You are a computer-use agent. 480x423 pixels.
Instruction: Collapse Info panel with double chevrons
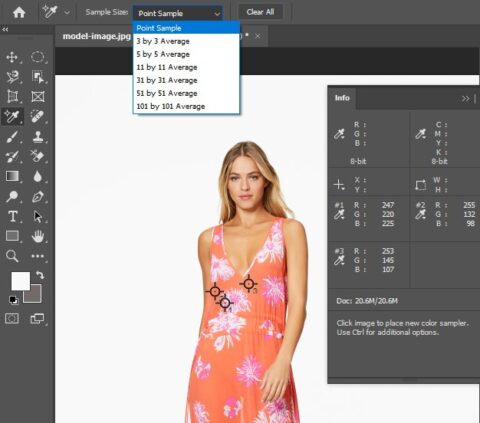click(465, 99)
